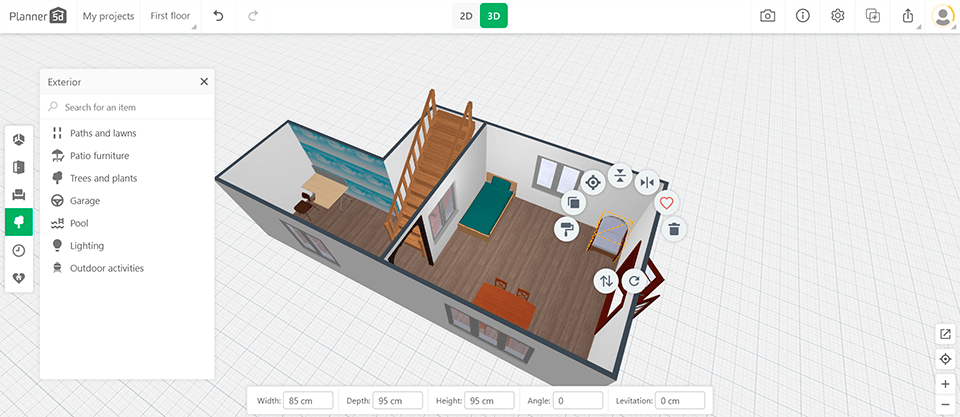This screenshot has width=960, height=417.
Task: Select the favorites heart sidebar icon
Action: tap(19, 278)
